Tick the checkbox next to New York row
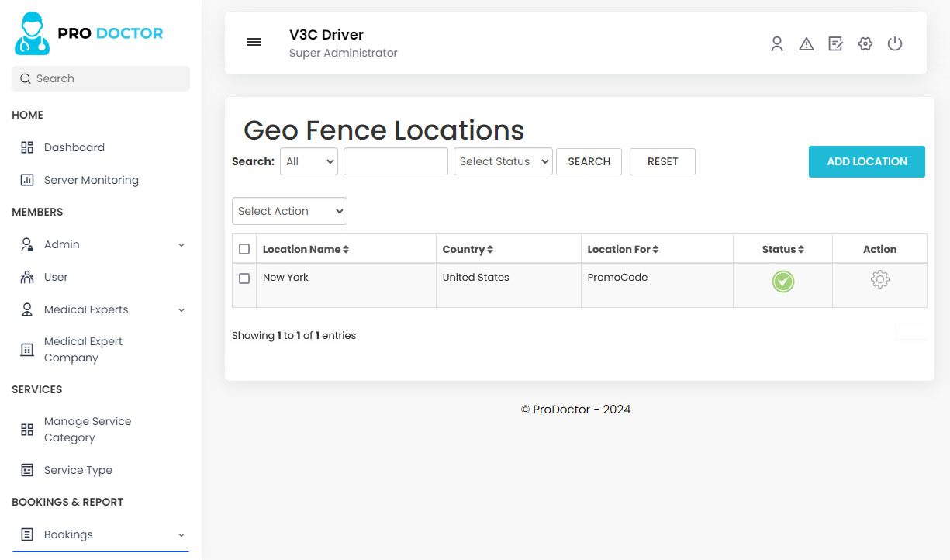Image resolution: width=950 pixels, height=560 pixels. pyautogui.click(x=244, y=279)
